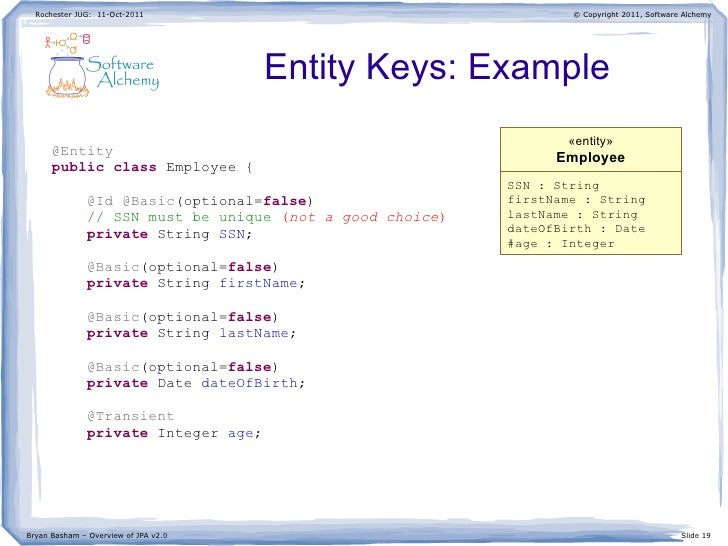Click the 'Slide 19' footer label
The image size is (728, 546).
tap(696, 535)
